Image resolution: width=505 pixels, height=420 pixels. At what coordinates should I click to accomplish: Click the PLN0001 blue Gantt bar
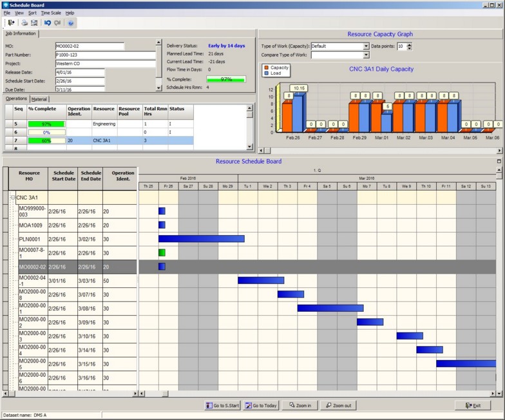pyautogui.click(x=201, y=238)
